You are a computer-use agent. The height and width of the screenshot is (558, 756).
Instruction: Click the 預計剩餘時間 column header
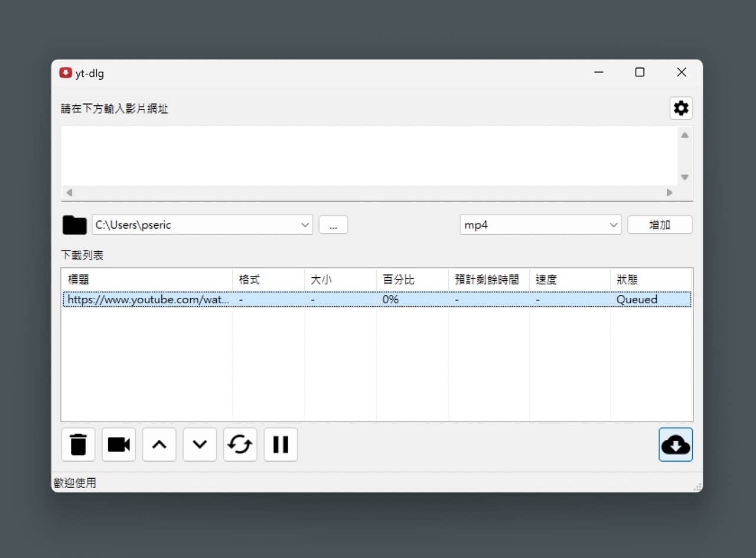(x=489, y=280)
